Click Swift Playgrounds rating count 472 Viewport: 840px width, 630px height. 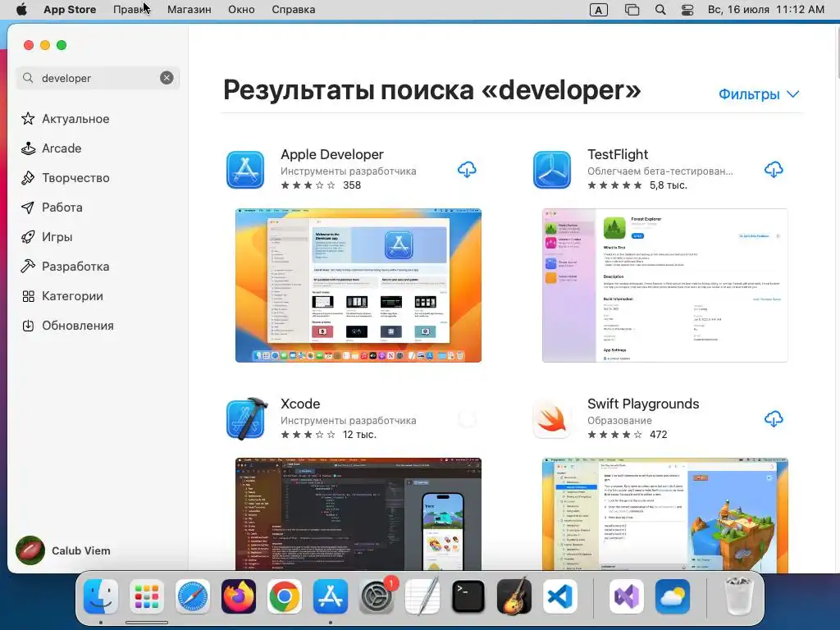(x=659, y=435)
